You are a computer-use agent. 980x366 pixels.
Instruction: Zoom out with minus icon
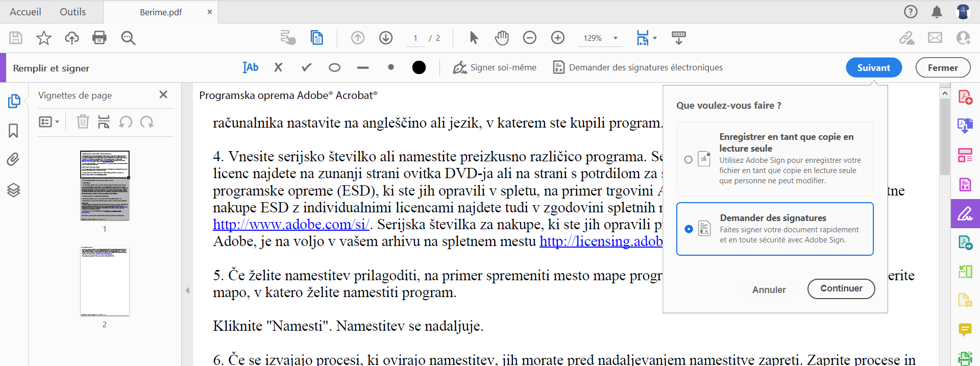click(x=530, y=38)
